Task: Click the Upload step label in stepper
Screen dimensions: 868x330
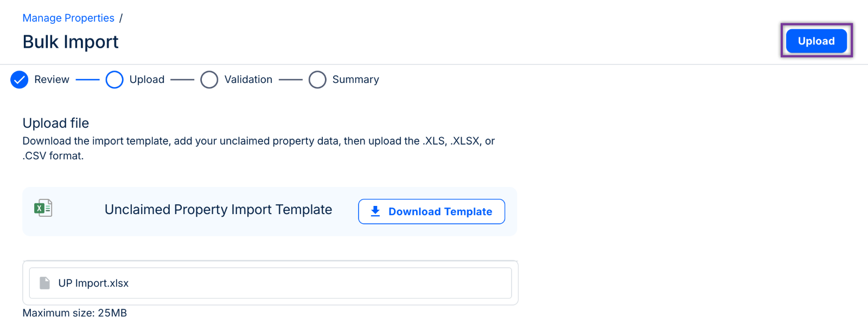Action: coord(146,80)
